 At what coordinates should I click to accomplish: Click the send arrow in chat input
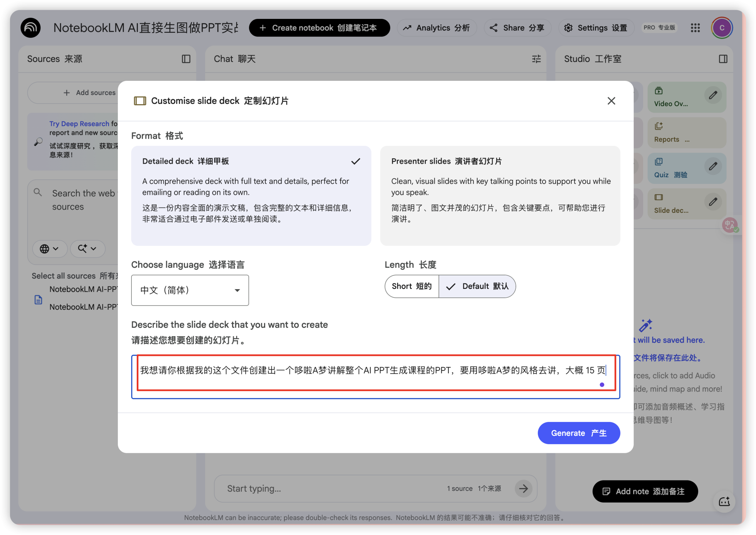(x=524, y=489)
